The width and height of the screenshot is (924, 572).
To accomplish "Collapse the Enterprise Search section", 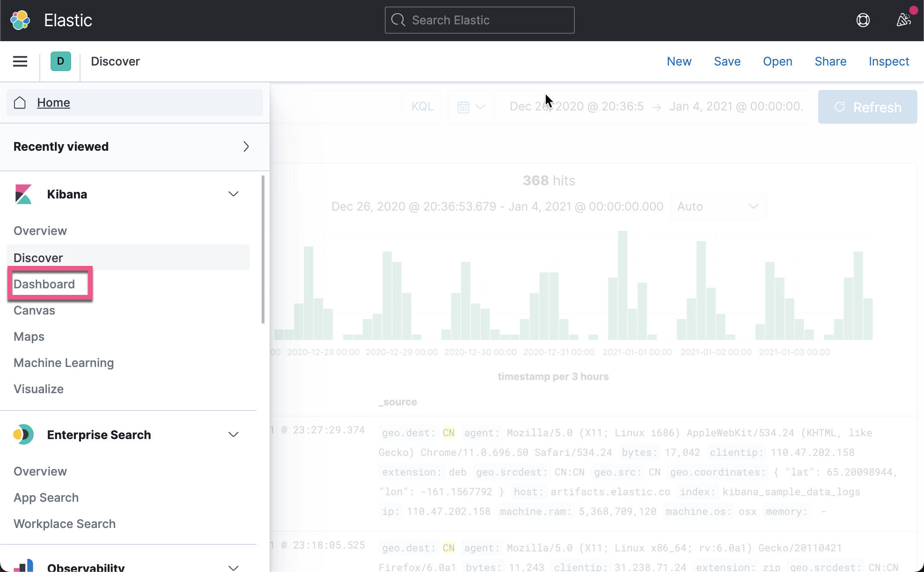I will tap(233, 434).
